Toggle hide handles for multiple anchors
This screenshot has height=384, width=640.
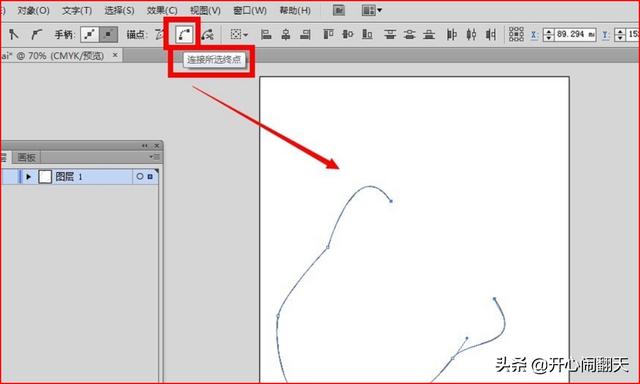(x=109, y=35)
